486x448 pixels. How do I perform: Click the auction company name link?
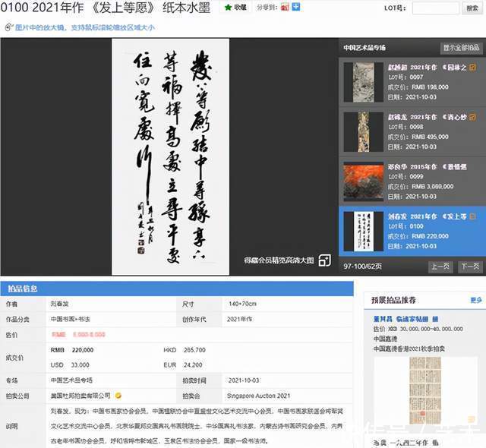pos(80,396)
